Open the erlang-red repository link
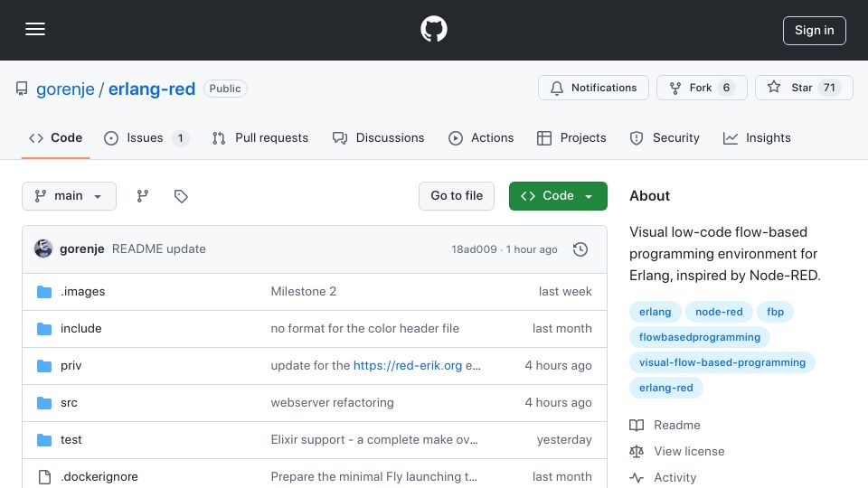This screenshot has width=868, height=488. click(x=152, y=89)
